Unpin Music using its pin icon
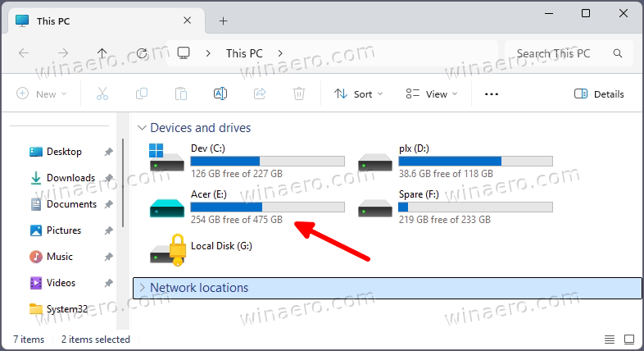This screenshot has width=644, height=351. point(108,257)
